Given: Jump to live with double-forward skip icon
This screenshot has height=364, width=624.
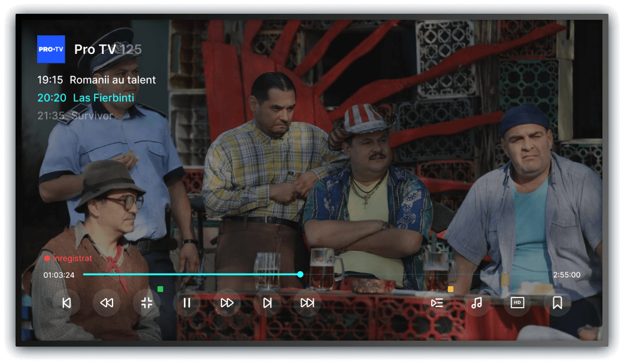Looking at the screenshot, I should [x=307, y=303].
